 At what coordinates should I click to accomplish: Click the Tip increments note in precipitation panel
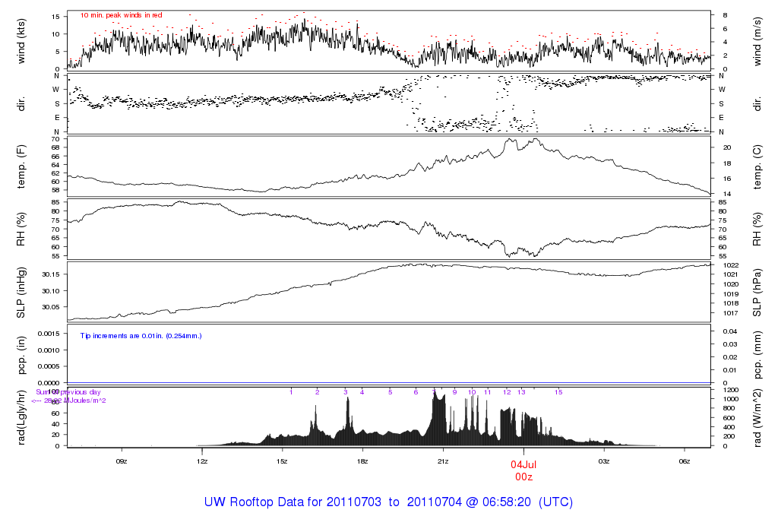pyautogui.click(x=141, y=336)
